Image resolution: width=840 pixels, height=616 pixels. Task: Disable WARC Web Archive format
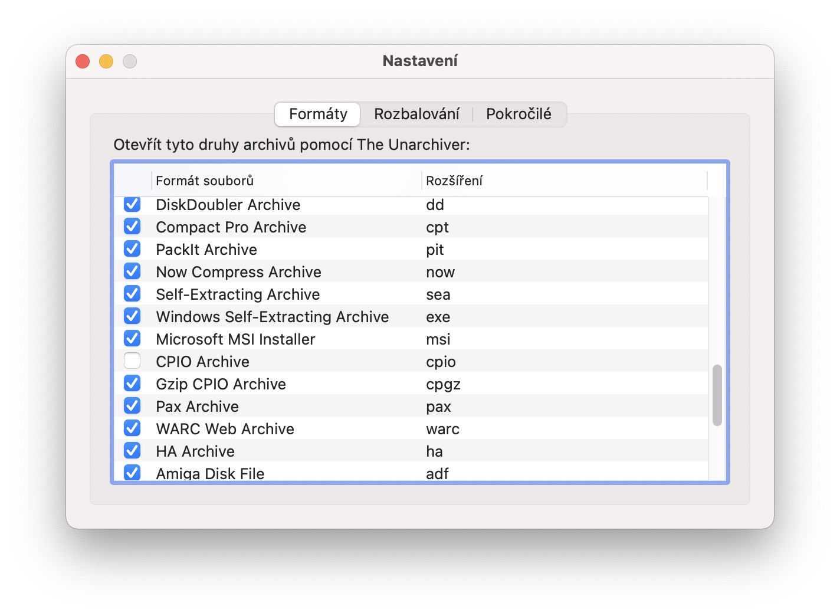(x=132, y=428)
